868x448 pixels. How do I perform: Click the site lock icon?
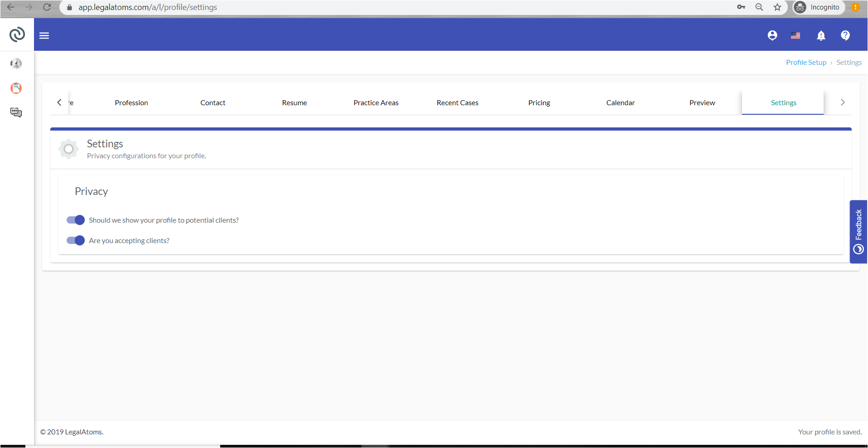(69, 7)
